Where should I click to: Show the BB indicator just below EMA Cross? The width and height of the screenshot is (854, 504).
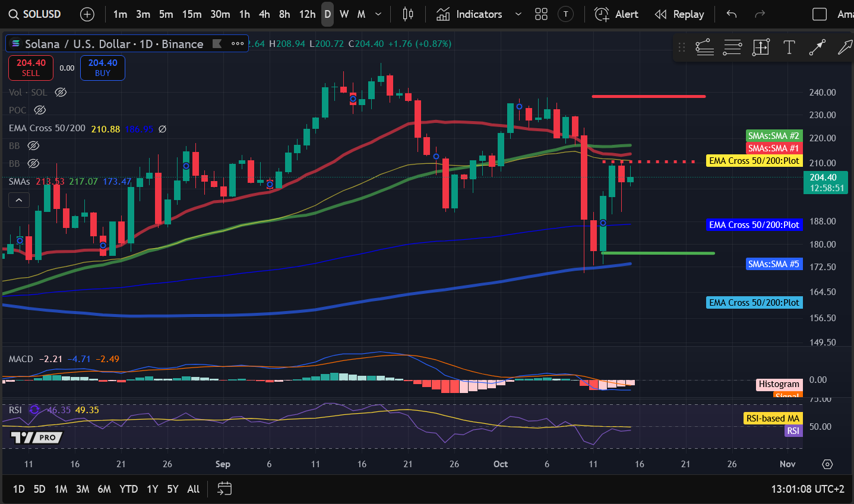click(33, 145)
